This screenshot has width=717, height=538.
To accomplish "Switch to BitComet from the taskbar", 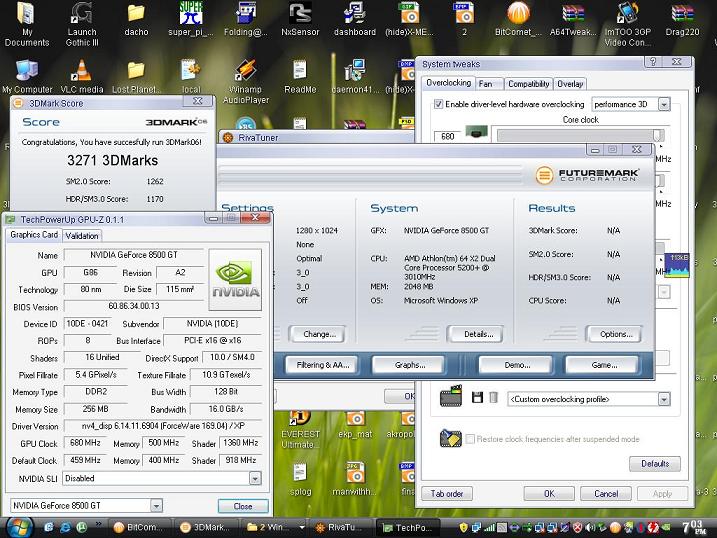I will point(139,527).
